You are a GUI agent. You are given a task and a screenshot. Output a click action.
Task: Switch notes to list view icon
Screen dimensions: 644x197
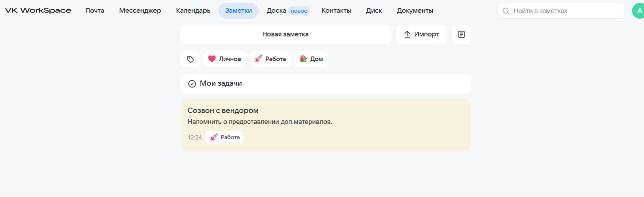coord(461,34)
